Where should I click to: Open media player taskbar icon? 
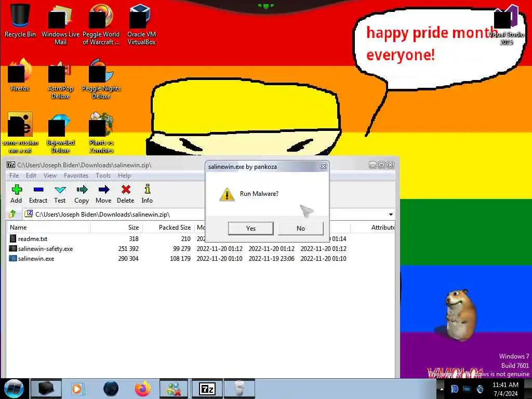(77, 389)
